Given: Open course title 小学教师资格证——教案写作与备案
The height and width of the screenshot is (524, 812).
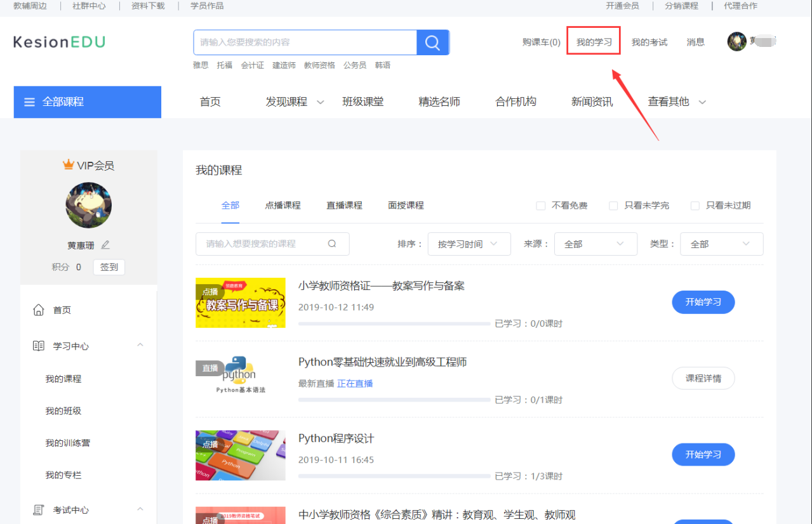Looking at the screenshot, I should (382, 286).
